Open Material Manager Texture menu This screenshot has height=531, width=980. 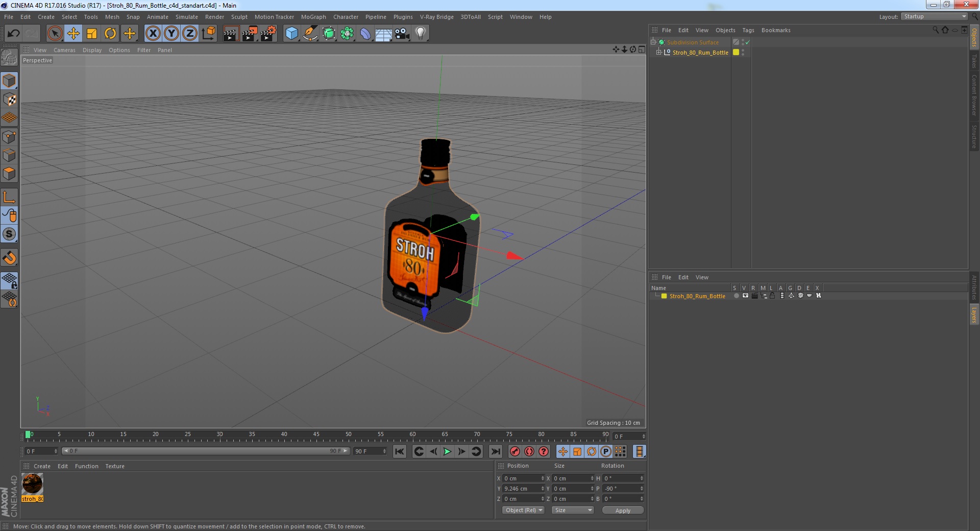(x=115, y=466)
